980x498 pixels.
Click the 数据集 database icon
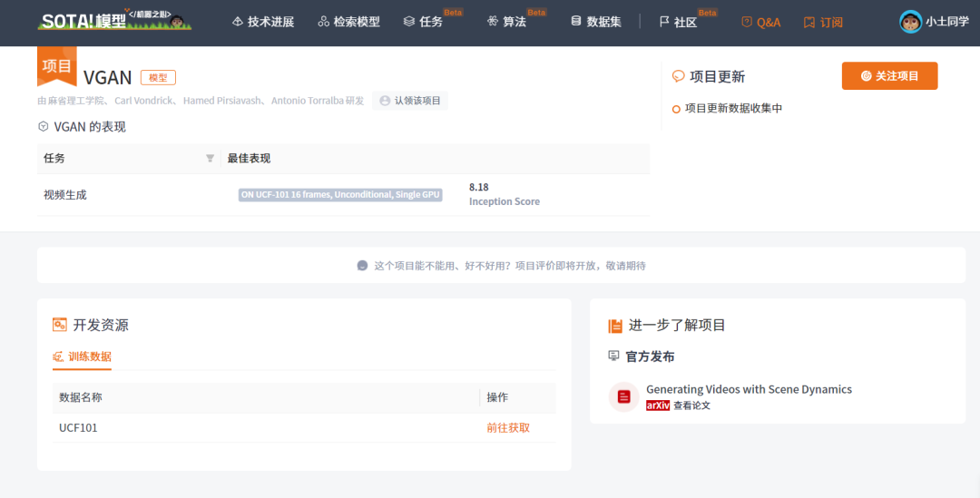coord(576,22)
